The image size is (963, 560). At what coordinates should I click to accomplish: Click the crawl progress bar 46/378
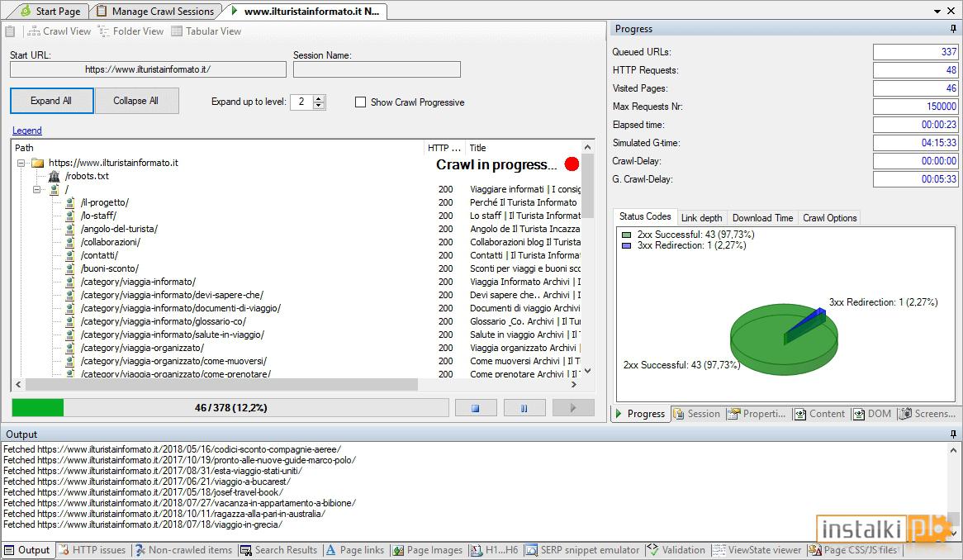(x=230, y=408)
